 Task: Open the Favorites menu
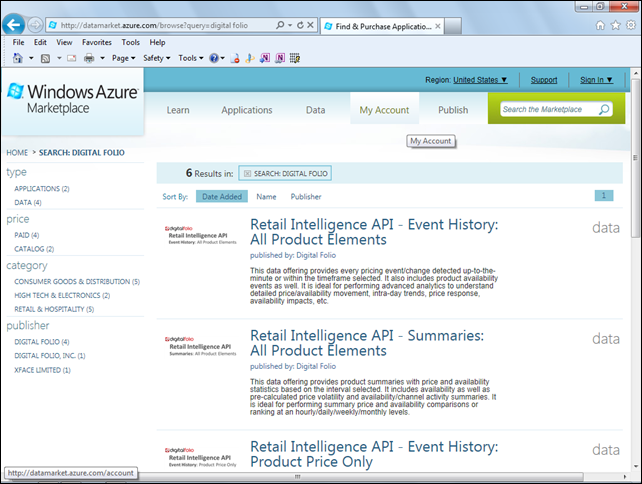point(97,42)
